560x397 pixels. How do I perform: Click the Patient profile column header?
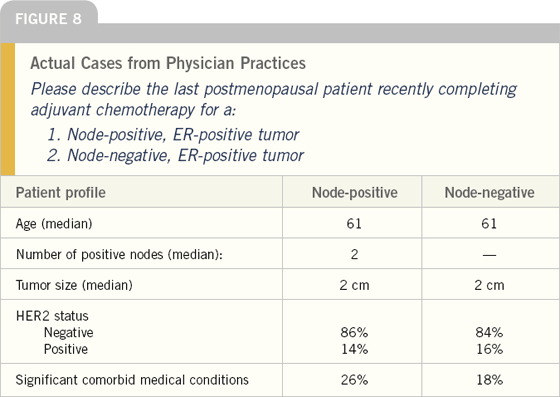(x=60, y=193)
